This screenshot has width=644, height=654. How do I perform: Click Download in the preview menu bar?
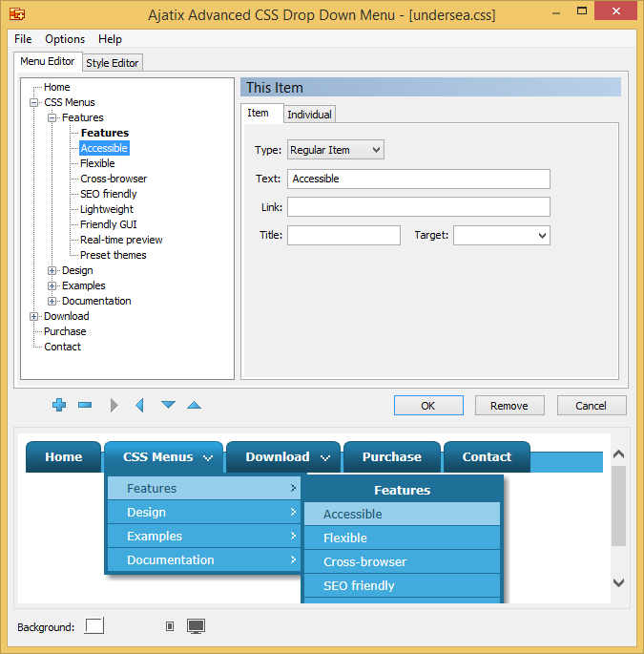283,456
